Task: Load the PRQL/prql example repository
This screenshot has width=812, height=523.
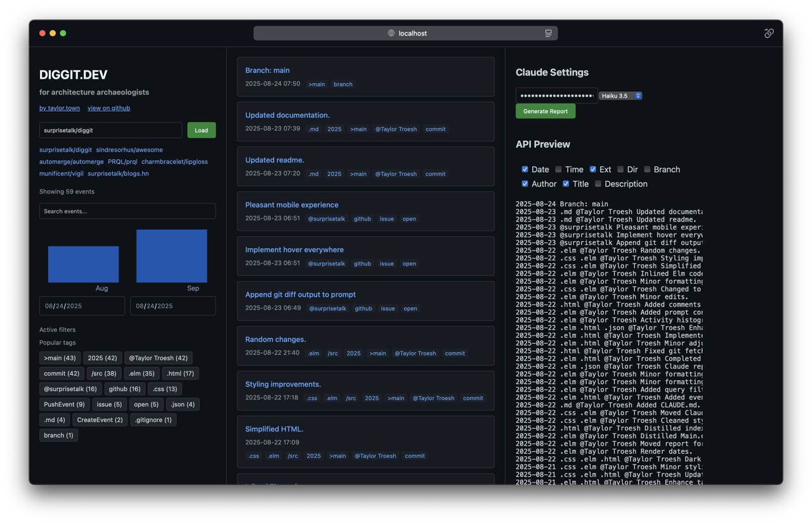Action: pos(122,161)
